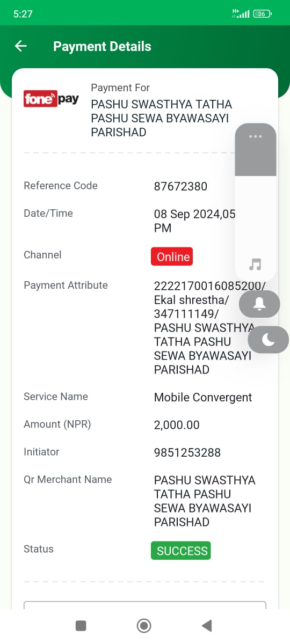Tap the red Online channel badge

[172, 257]
